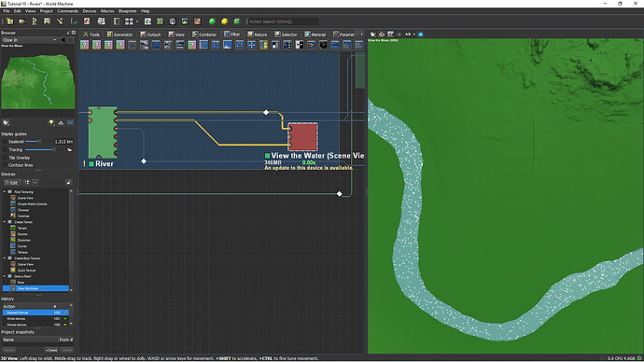The height and width of the screenshot is (362, 644).
Task: Open the Blueprints menu
Action: click(127, 11)
